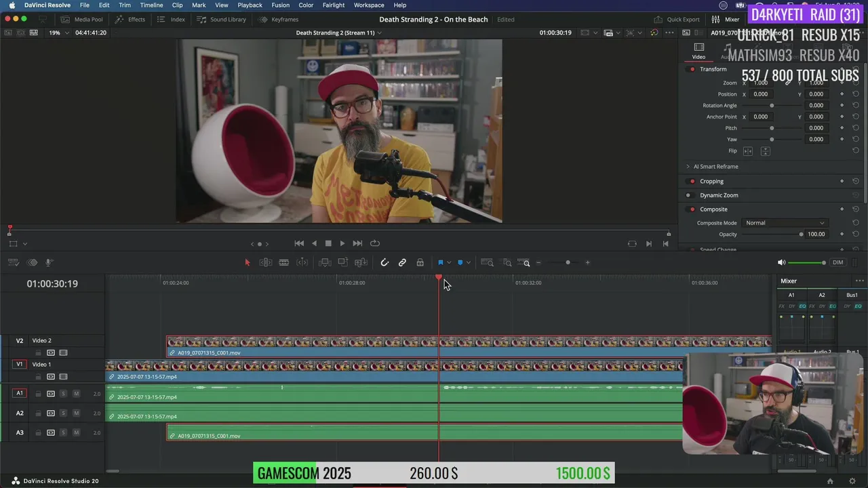868x488 pixels.
Task: Select the arrow Selection Mode tool
Action: click(x=247, y=262)
